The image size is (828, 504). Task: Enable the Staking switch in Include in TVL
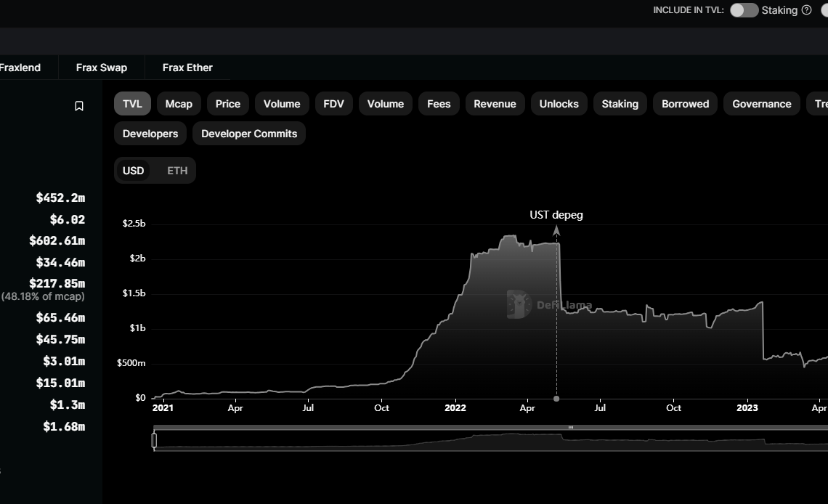click(x=744, y=10)
